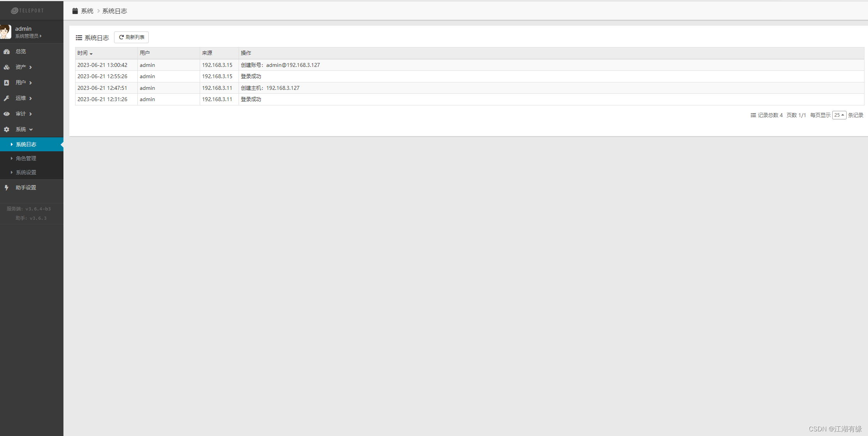This screenshot has width=868, height=436.
Task: Open the 系统管理员 role arrow under admin
Action: pos(40,36)
